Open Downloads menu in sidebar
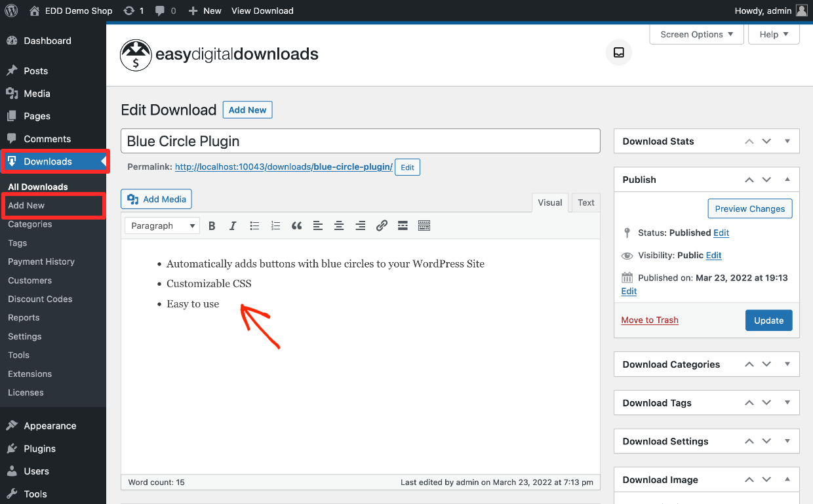The height and width of the screenshot is (504, 813). 53,161
